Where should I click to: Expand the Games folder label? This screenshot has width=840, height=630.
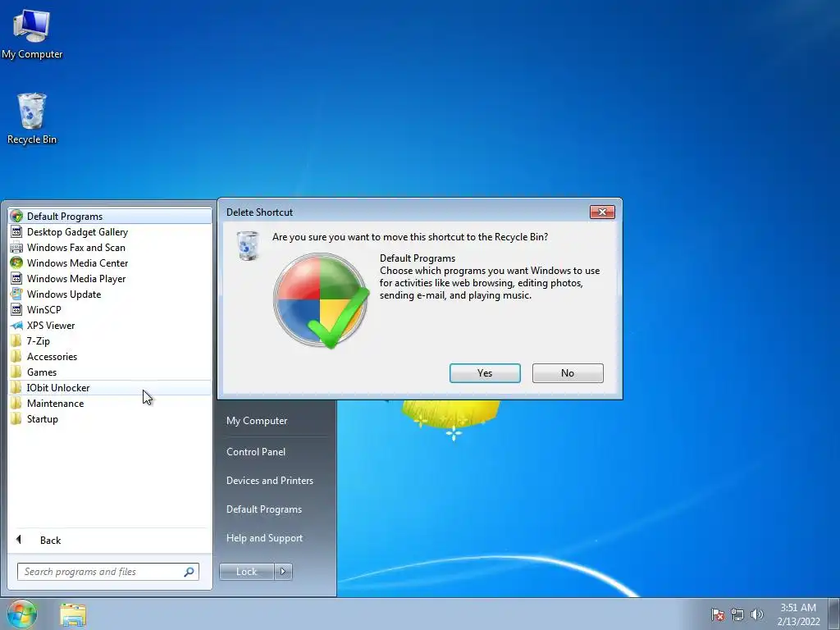click(42, 372)
